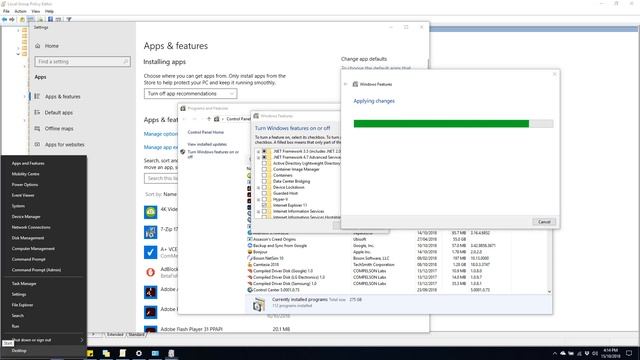Click the Group Policy Editor back arrow

(x=4, y=19)
